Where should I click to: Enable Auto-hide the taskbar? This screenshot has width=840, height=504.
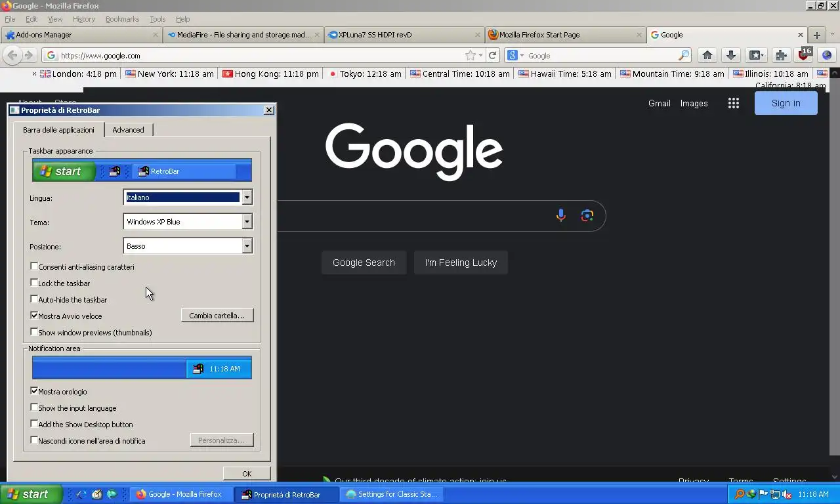click(34, 299)
